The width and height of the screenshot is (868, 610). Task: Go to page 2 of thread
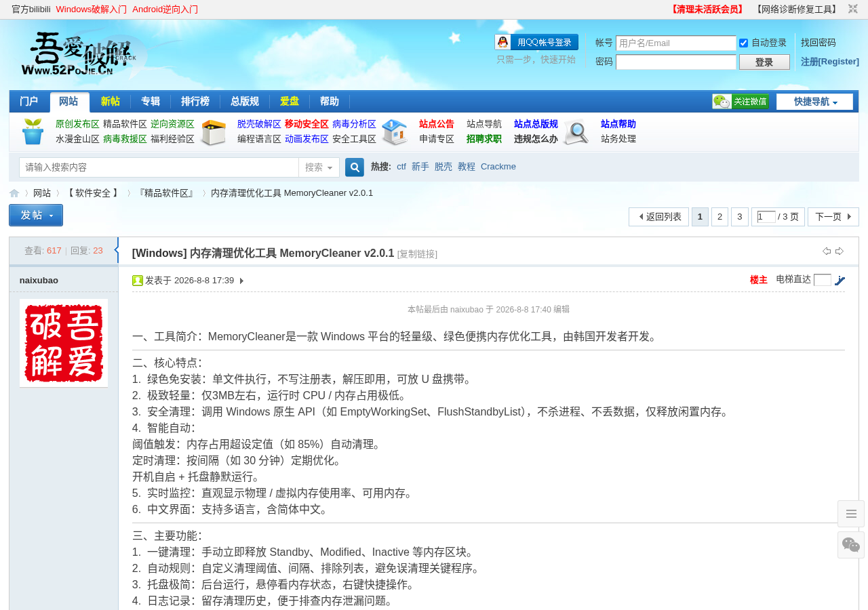click(x=719, y=217)
